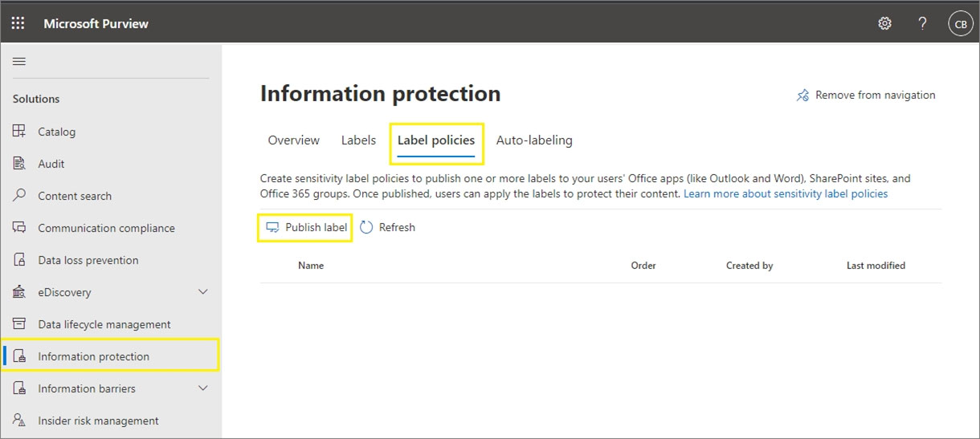This screenshot has height=439, width=980.
Task: Click the Publish label button
Action: pyautogui.click(x=306, y=227)
